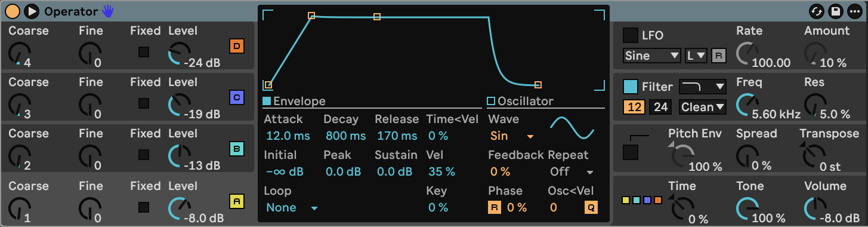Select oscillator C purple button
Viewport: 868px width, 227px height.
pyautogui.click(x=237, y=97)
